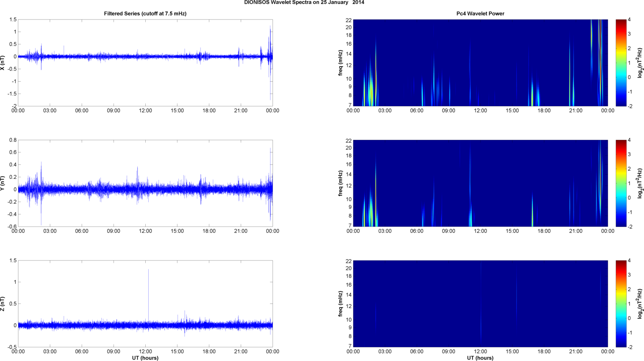644x361 pixels.
Task: Select the X-component Pc4 wavelet spectrogram
Action: pyautogui.click(x=480, y=63)
